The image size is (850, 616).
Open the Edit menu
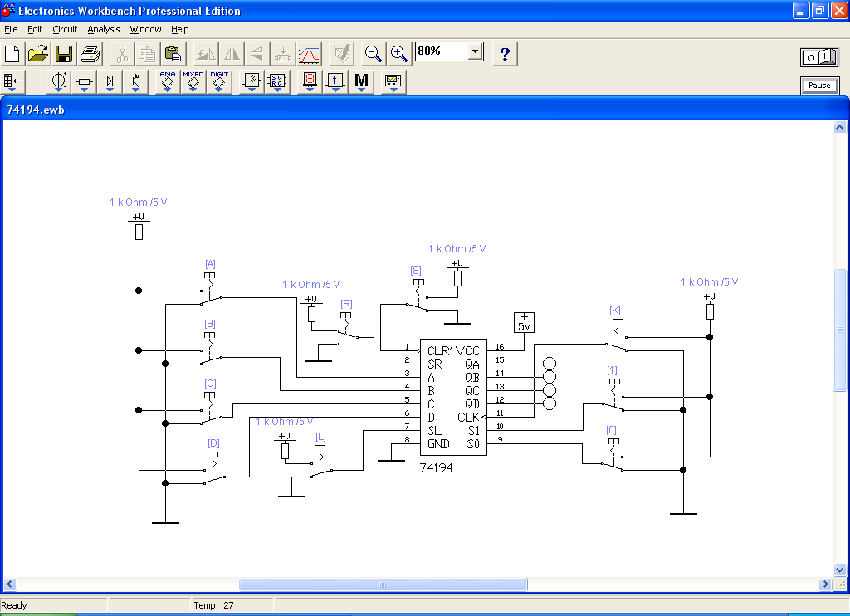[35, 29]
